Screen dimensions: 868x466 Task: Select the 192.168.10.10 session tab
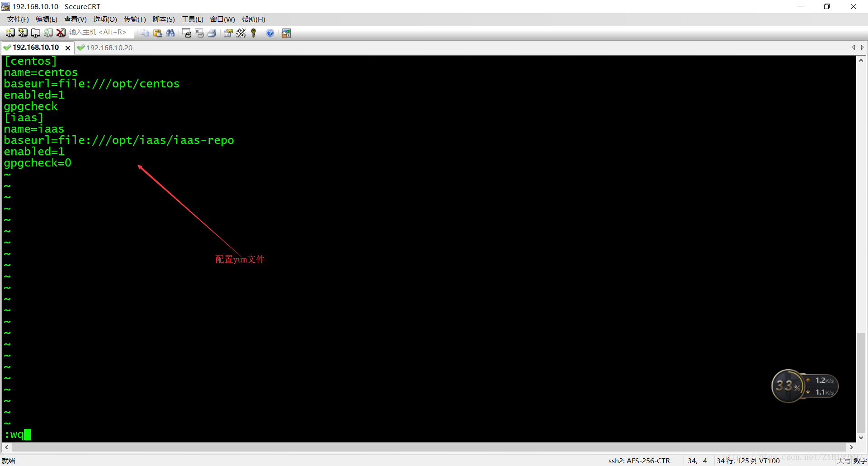35,48
